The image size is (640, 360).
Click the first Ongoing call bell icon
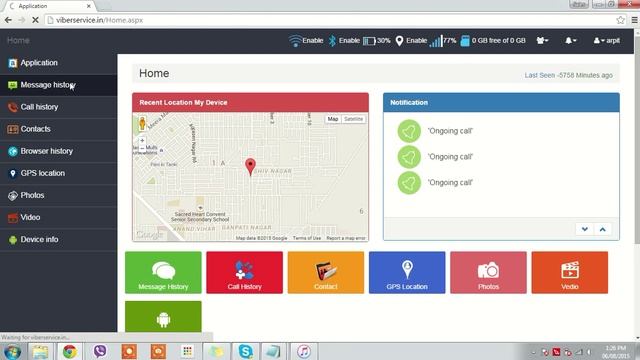pos(409,131)
